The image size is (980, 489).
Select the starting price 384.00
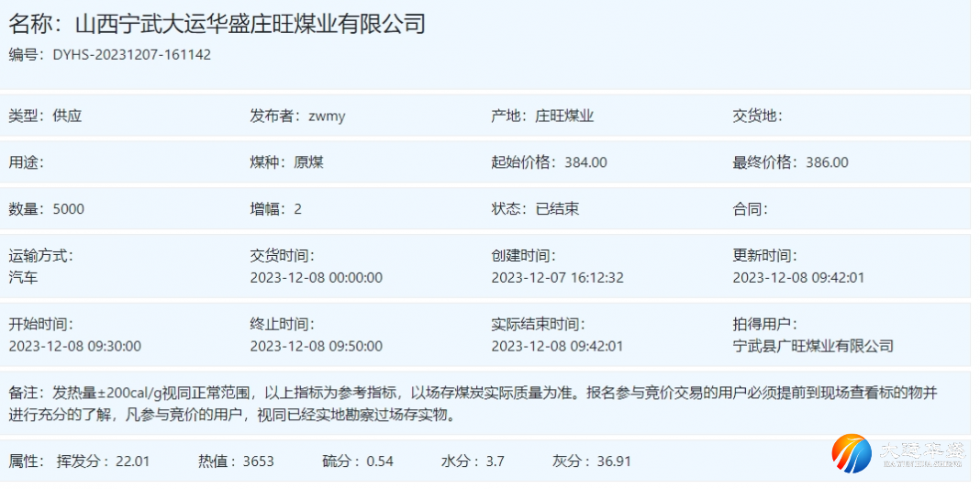point(585,162)
